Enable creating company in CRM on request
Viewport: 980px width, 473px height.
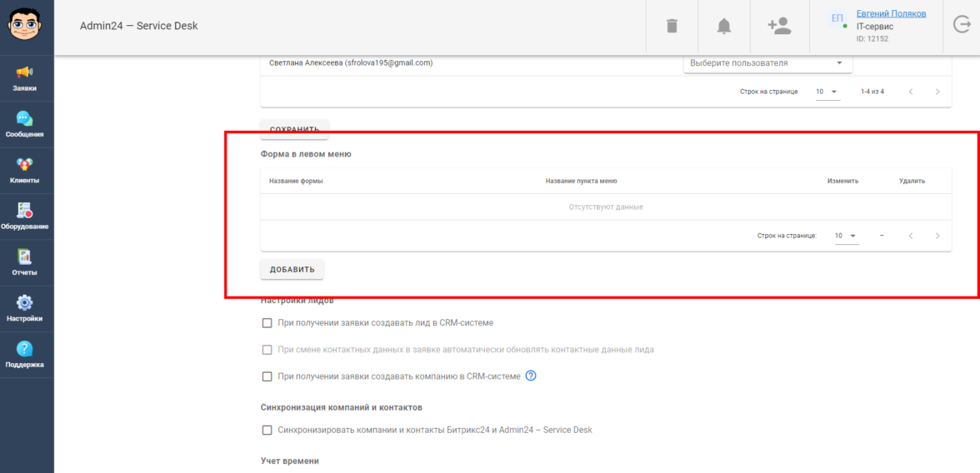click(267, 376)
